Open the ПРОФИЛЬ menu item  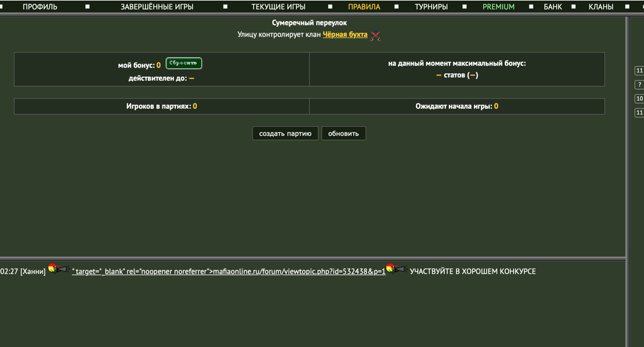tap(40, 6)
